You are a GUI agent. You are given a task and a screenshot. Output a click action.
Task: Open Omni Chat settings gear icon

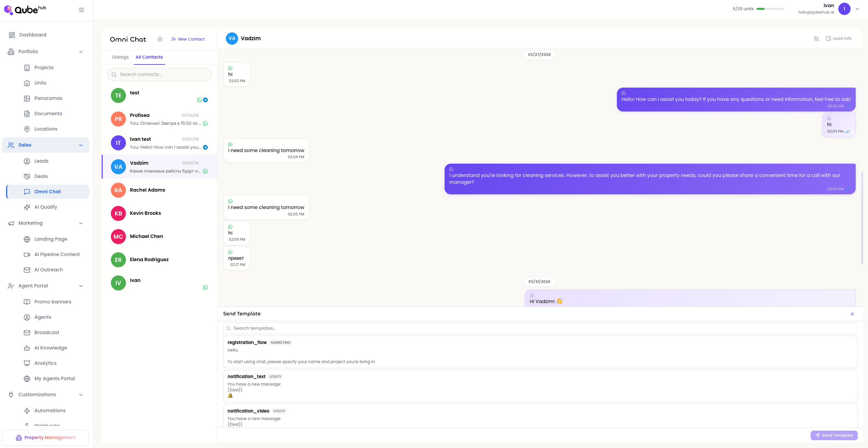click(x=160, y=39)
